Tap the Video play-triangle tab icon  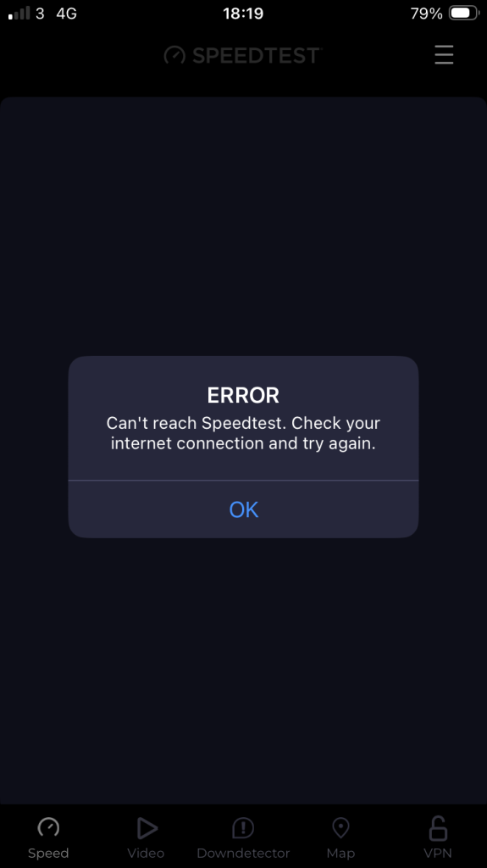click(x=147, y=828)
